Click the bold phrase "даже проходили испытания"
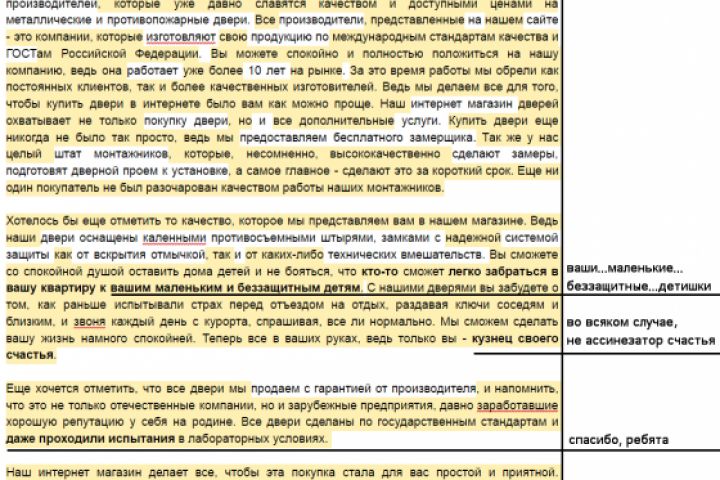720x480 pixels. coord(90,439)
